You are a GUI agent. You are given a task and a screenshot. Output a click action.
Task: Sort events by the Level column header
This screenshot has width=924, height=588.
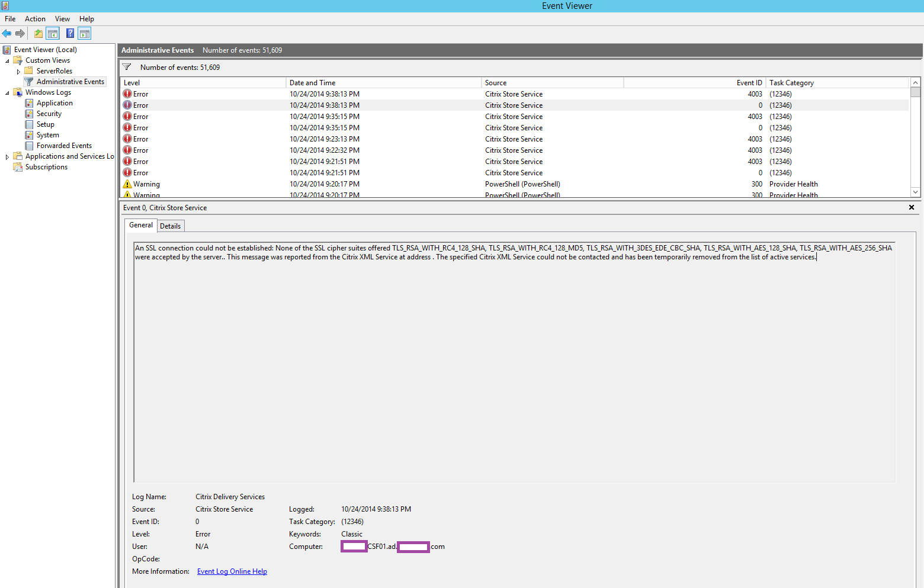tap(203, 83)
